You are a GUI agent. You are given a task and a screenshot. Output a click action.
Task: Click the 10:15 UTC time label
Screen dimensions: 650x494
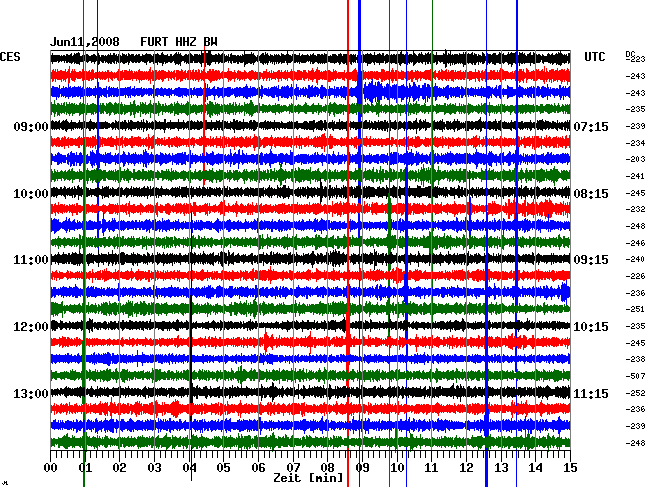tap(591, 327)
